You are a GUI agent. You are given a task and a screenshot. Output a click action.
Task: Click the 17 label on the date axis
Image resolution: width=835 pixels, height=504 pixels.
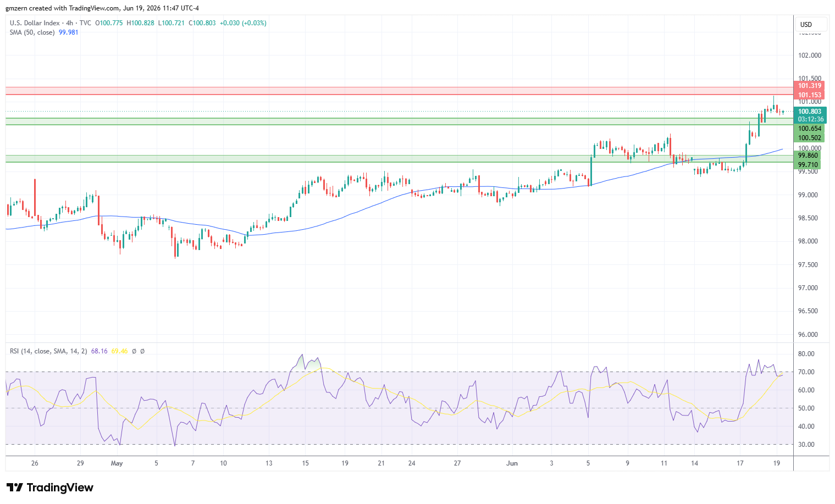(740, 463)
